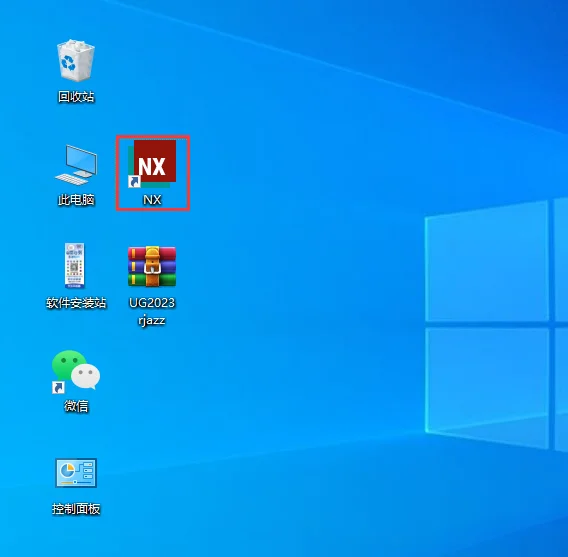This screenshot has width=568, height=557.
Task: Click the 软件安装站 text label
Action: [x=76, y=303]
